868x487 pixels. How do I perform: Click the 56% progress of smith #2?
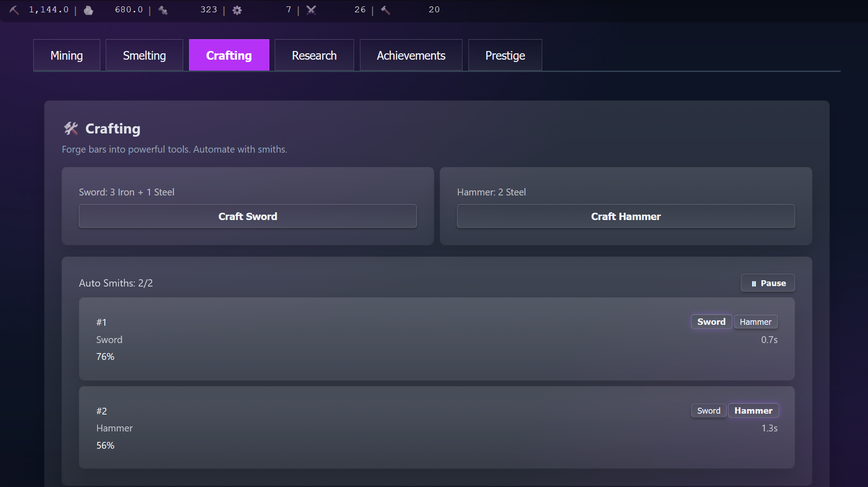pyautogui.click(x=105, y=446)
